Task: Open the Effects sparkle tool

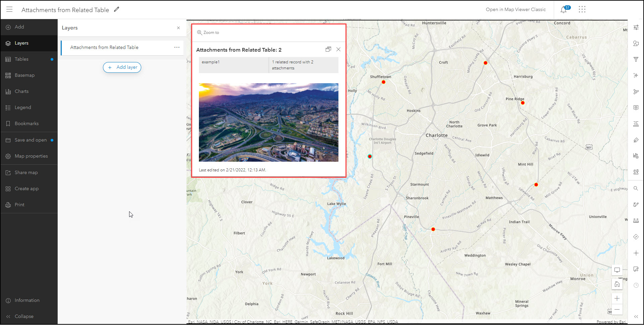Action: click(636, 75)
